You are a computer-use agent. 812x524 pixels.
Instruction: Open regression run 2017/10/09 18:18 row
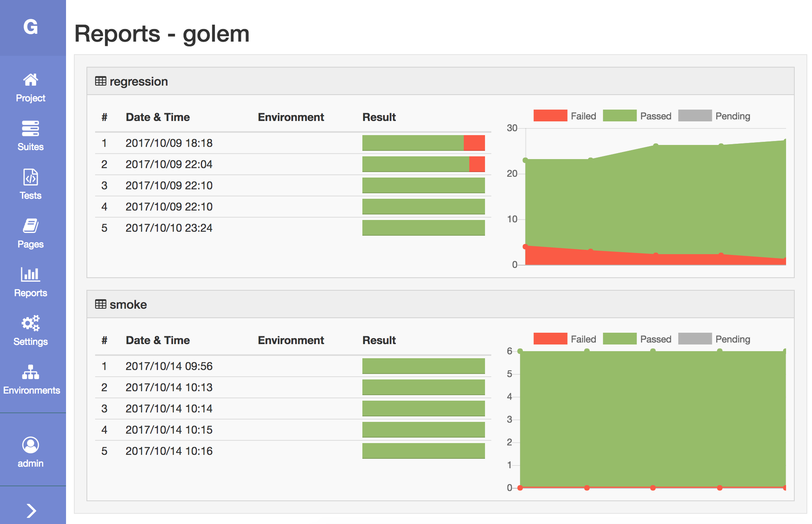click(169, 143)
